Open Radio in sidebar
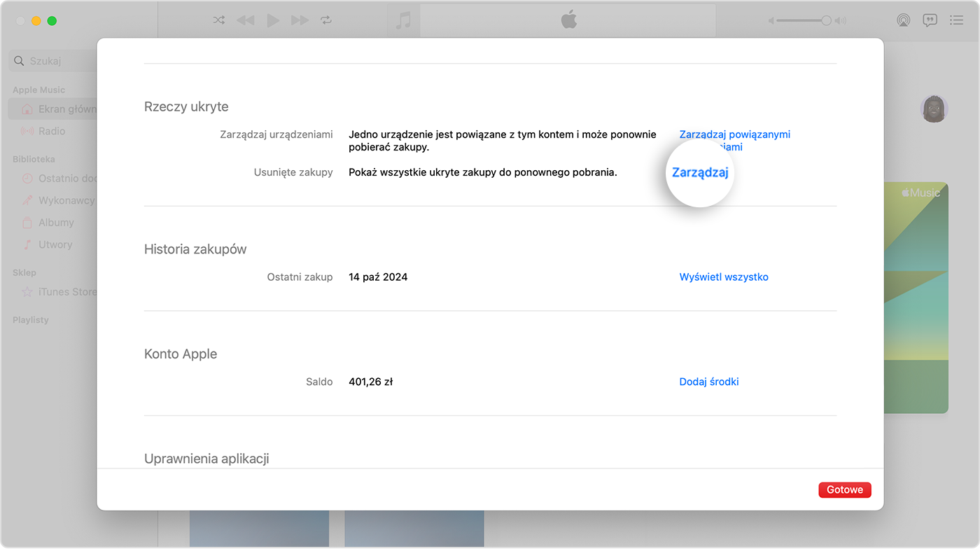Image resolution: width=980 pixels, height=549 pixels. tap(53, 131)
